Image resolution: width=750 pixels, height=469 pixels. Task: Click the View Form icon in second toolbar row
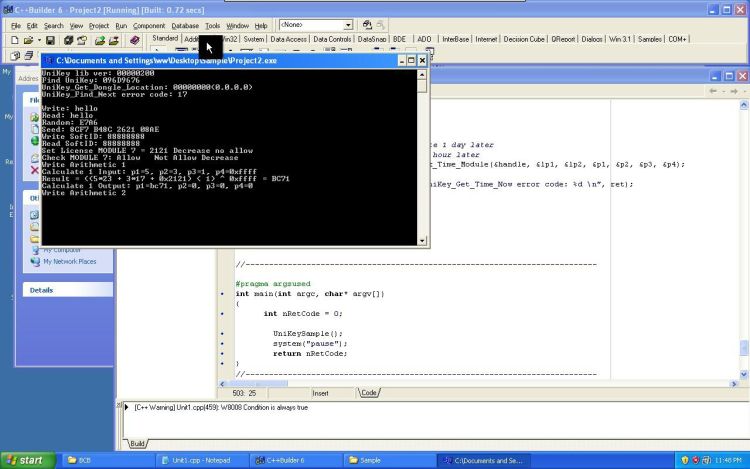[x=29, y=55]
